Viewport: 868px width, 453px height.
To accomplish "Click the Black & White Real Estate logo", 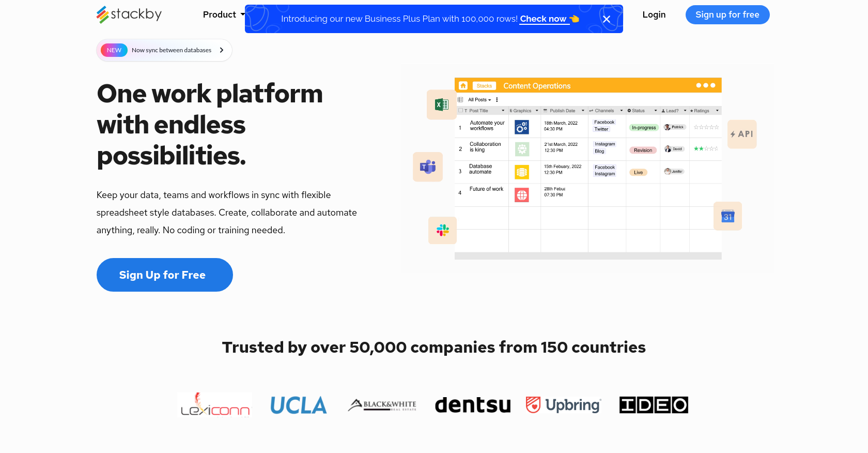I will (x=382, y=405).
